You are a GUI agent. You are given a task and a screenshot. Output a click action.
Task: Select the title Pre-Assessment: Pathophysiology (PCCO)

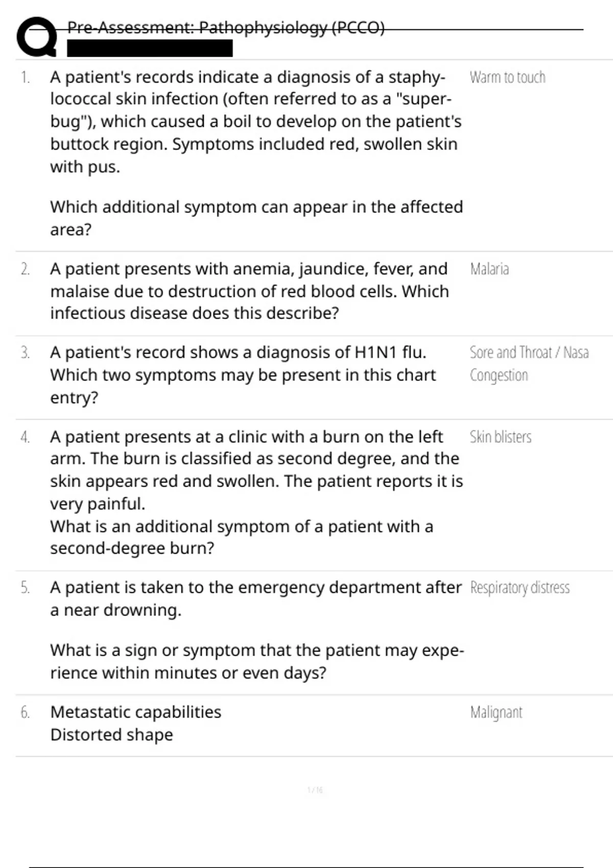click(x=226, y=27)
